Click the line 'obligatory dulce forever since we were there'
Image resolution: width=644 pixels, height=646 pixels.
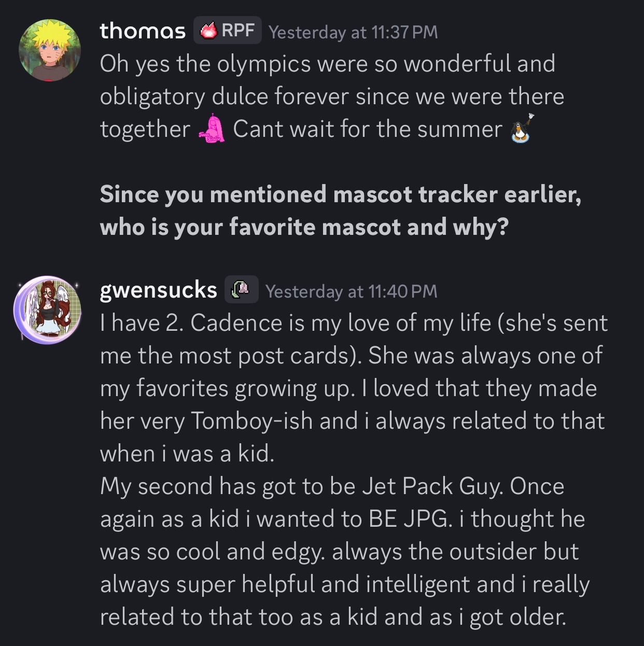click(x=332, y=96)
